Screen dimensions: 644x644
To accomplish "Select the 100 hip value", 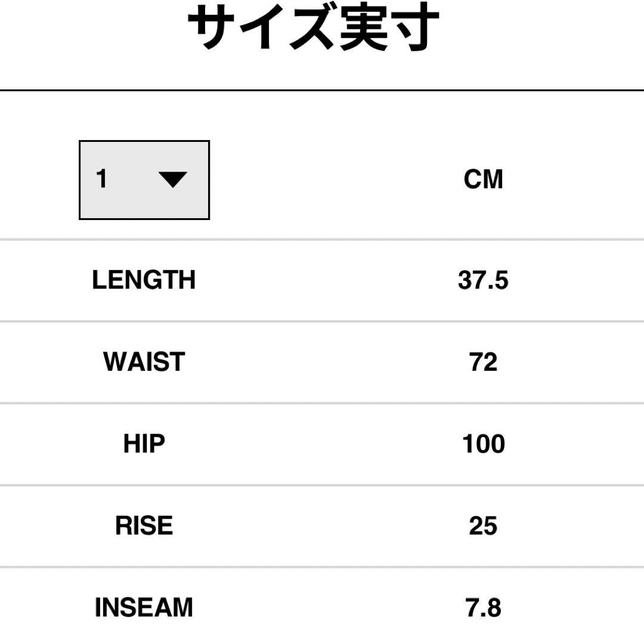I will pos(483,444).
